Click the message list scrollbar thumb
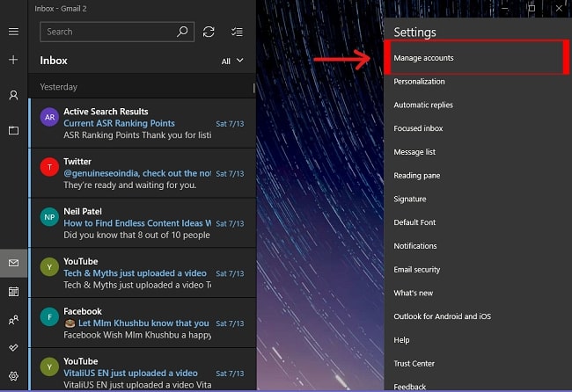The image size is (572, 392). coord(254,88)
